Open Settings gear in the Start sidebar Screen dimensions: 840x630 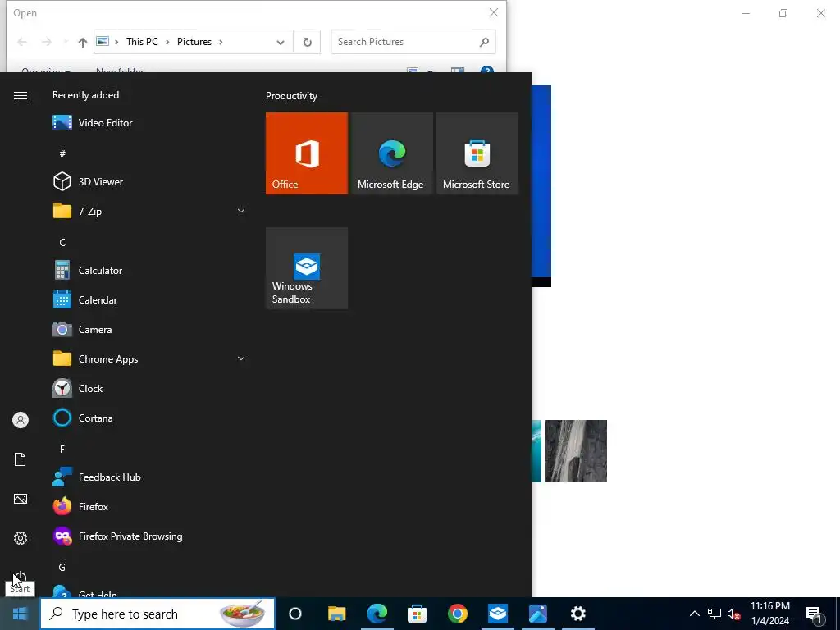coord(21,538)
